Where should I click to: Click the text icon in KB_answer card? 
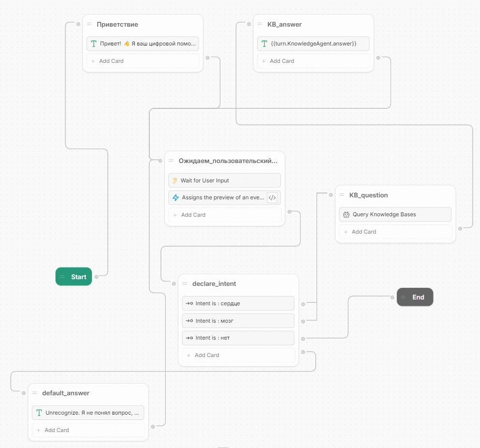pos(264,44)
